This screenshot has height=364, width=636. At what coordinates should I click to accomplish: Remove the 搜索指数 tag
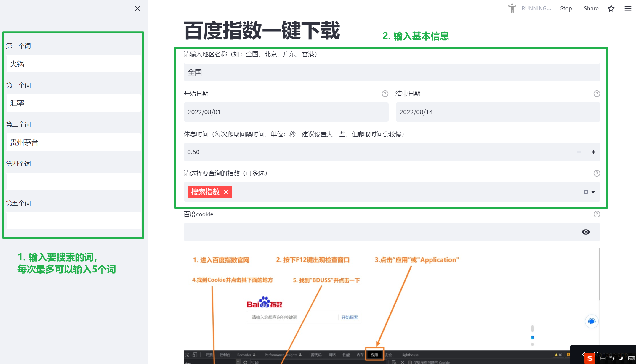click(226, 192)
